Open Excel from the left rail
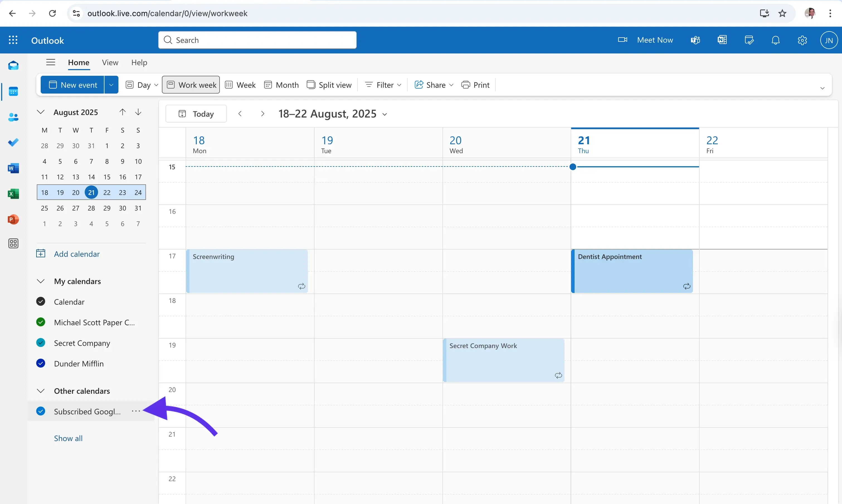Viewport: 842px width, 504px height. (13, 194)
